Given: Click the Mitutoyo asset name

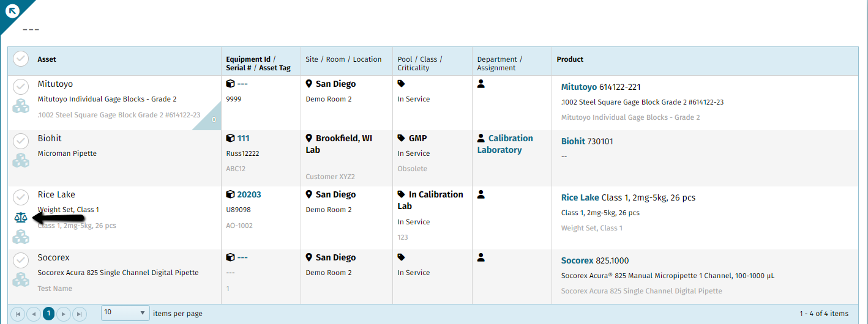Looking at the screenshot, I should point(55,84).
